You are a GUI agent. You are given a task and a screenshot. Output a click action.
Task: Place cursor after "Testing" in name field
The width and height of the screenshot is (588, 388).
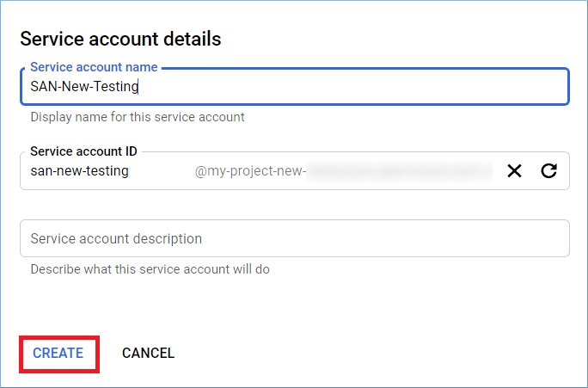pyautogui.click(x=139, y=87)
